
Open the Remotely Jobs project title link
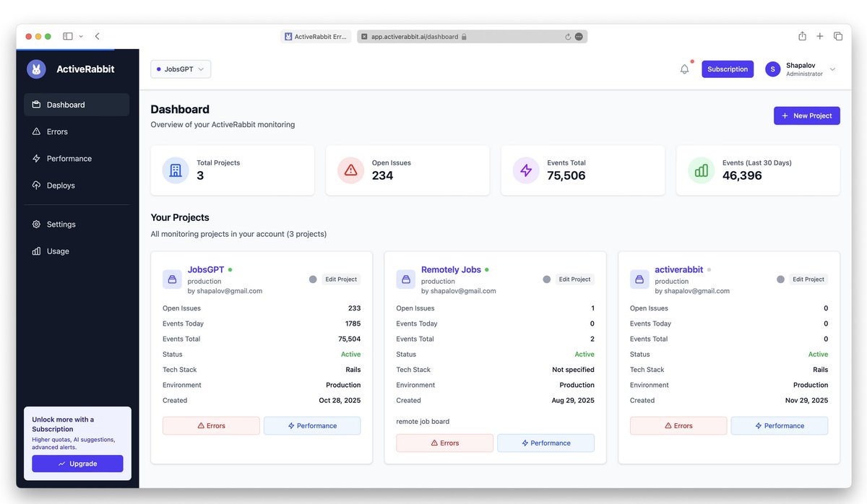(451, 270)
